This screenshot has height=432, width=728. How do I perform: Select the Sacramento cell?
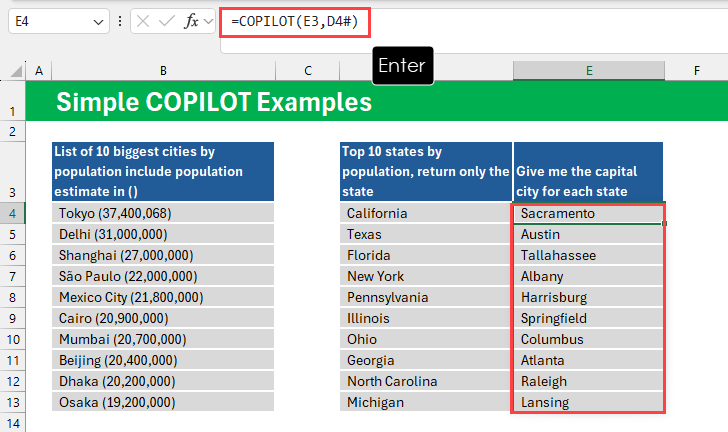pyautogui.click(x=588, y=213)
